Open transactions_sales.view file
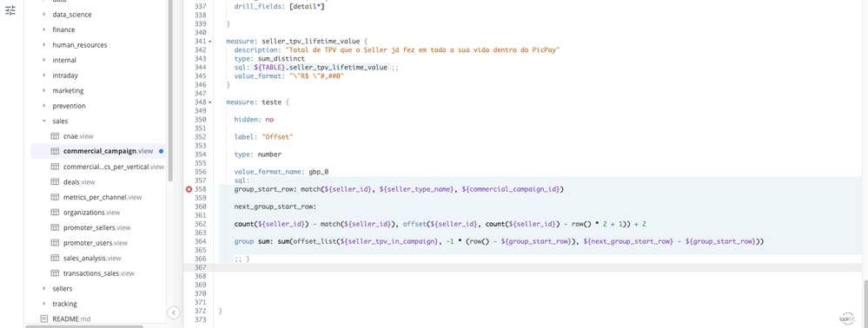The image size is (868, 328). pyautogui.click(x=98, y=272)
